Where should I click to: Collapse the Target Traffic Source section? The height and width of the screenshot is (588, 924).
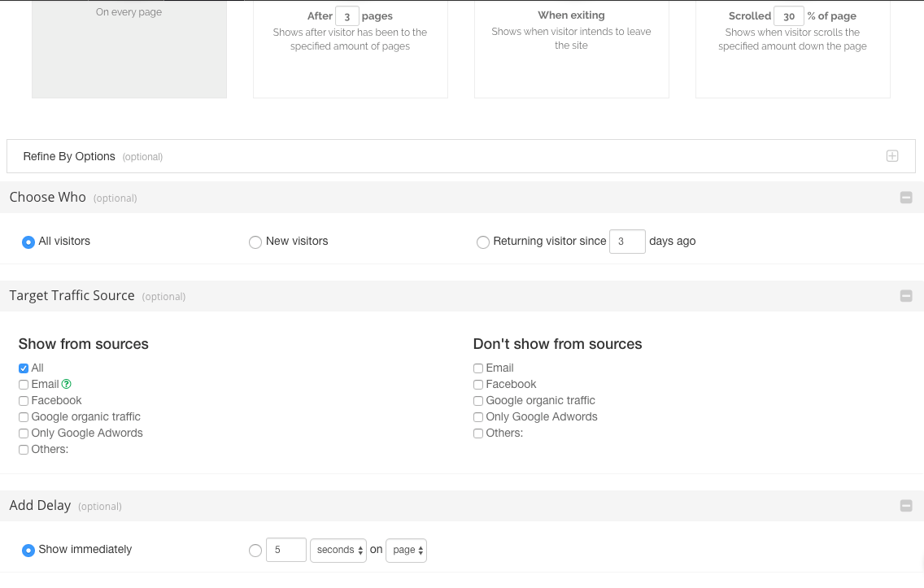906,296
